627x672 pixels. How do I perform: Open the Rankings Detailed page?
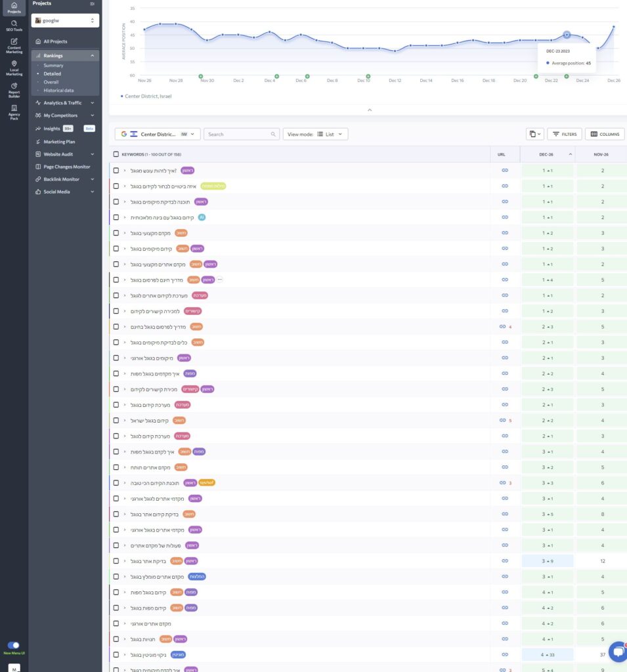point(52,73)
